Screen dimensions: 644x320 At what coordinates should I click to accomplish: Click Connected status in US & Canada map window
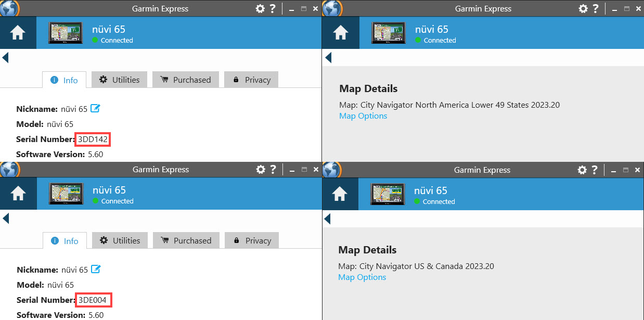click(434, 201)
